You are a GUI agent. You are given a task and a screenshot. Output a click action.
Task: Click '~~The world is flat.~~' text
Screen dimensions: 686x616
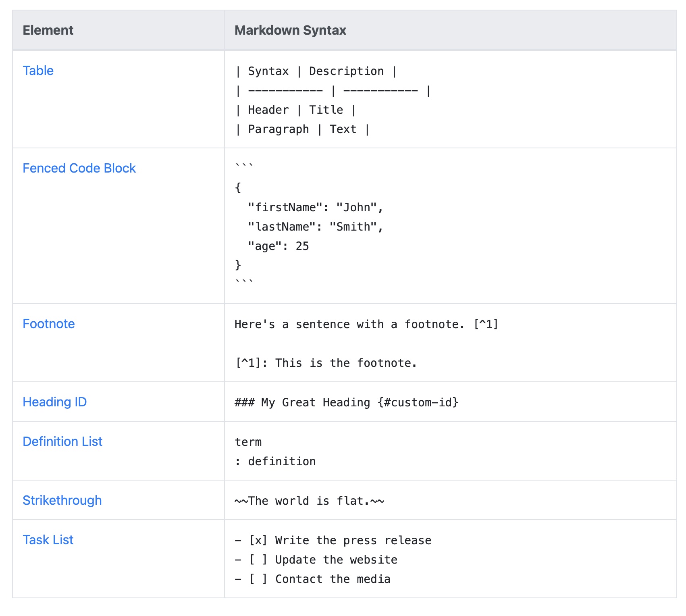pos(309,501)
